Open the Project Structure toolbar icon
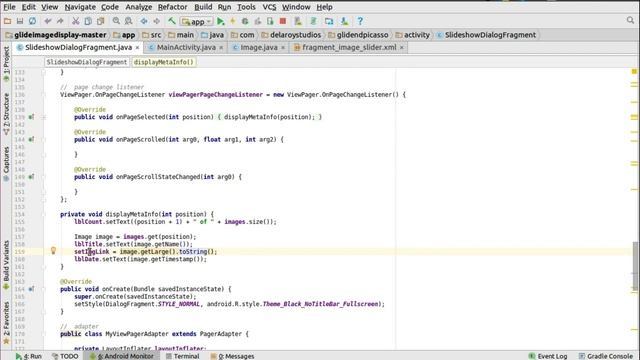The width and height of the screenshot is (640, 360). pos(329,21)
